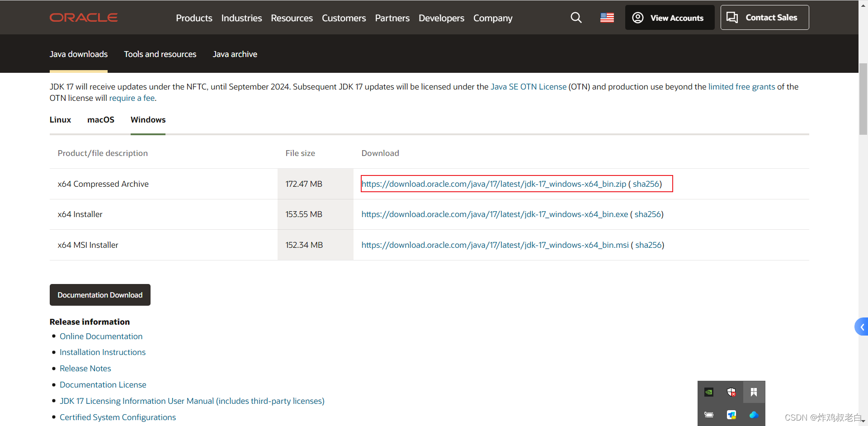Follow the require a fee link
This screenshot has height=426, width=868.
tap(132, 98)
